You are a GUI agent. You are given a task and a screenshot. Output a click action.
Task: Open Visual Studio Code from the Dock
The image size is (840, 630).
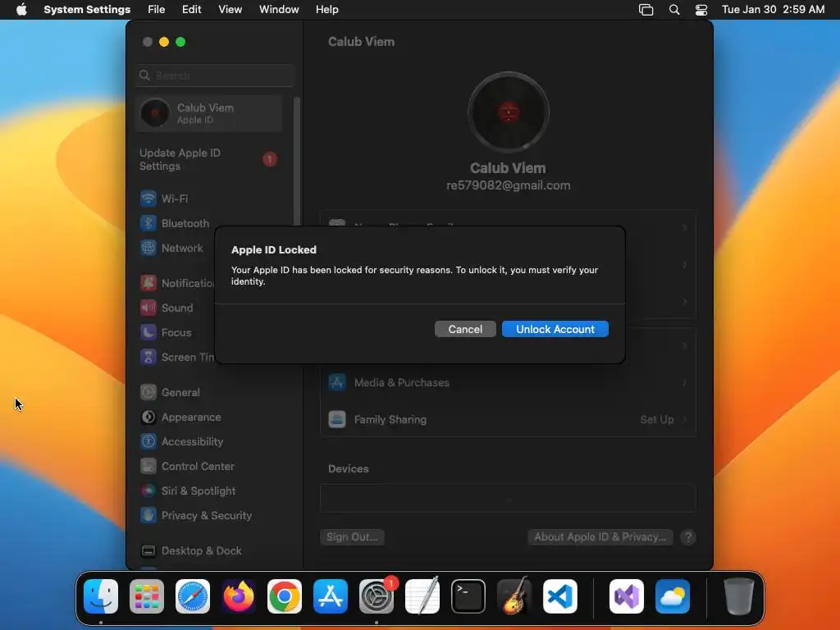coord(559,596)
